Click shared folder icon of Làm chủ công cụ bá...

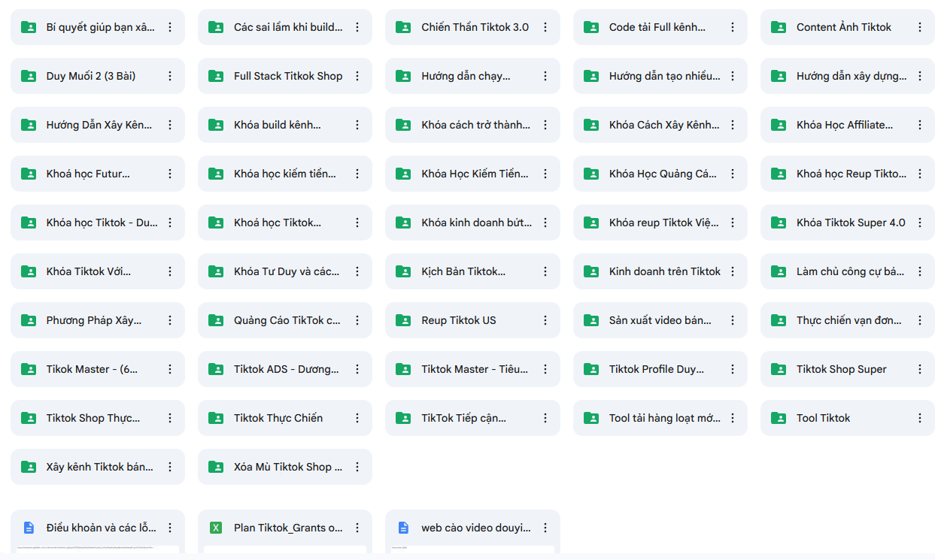779,271
